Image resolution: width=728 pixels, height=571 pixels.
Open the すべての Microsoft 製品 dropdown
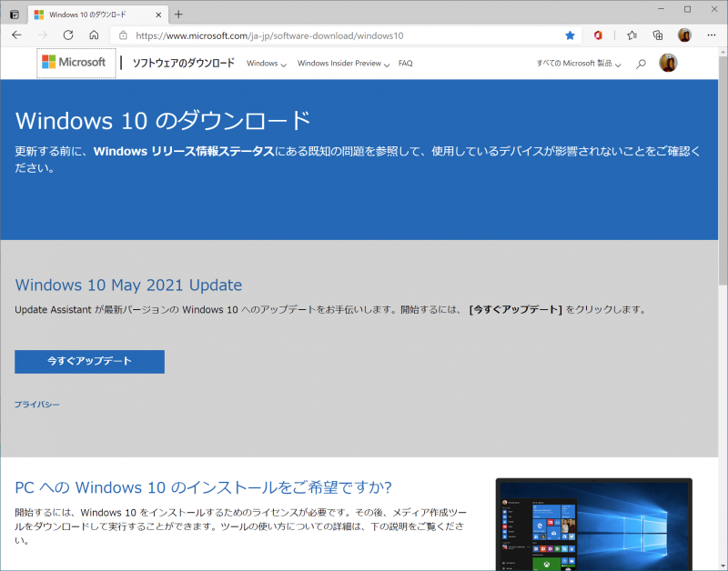(x=577, y=64)
